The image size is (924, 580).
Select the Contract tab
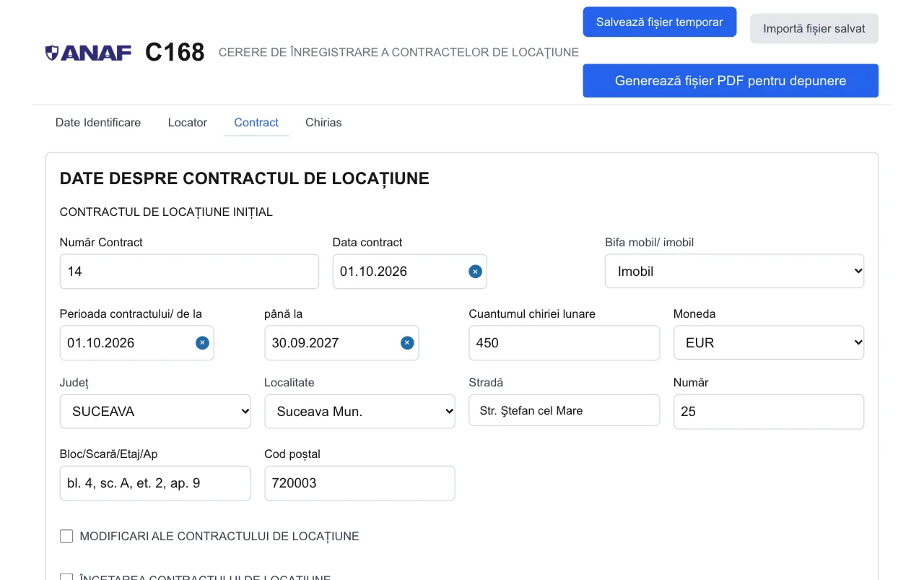click(256, 122)
